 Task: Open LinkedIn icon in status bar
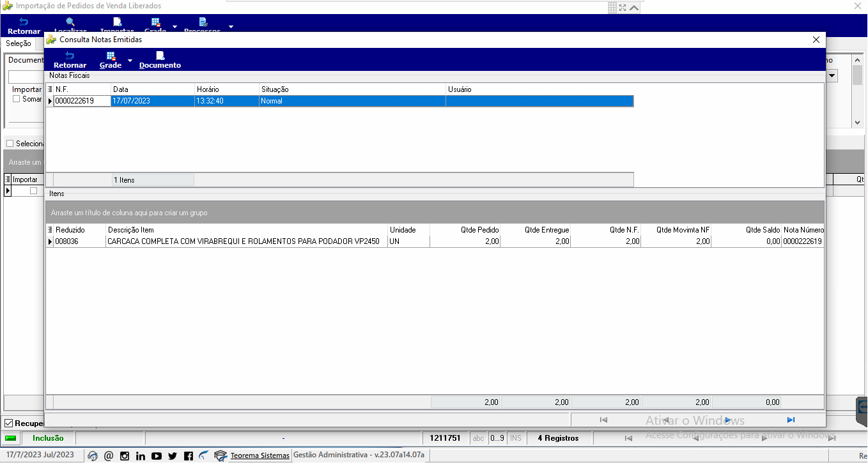pyautogui.click(x=141, y=456)
